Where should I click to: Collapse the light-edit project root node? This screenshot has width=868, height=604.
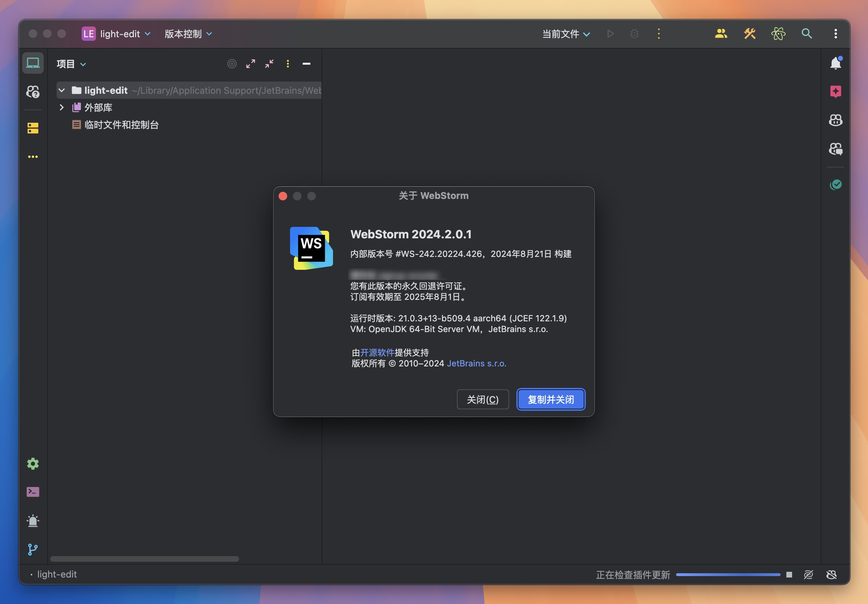click(x=62, y=90)
